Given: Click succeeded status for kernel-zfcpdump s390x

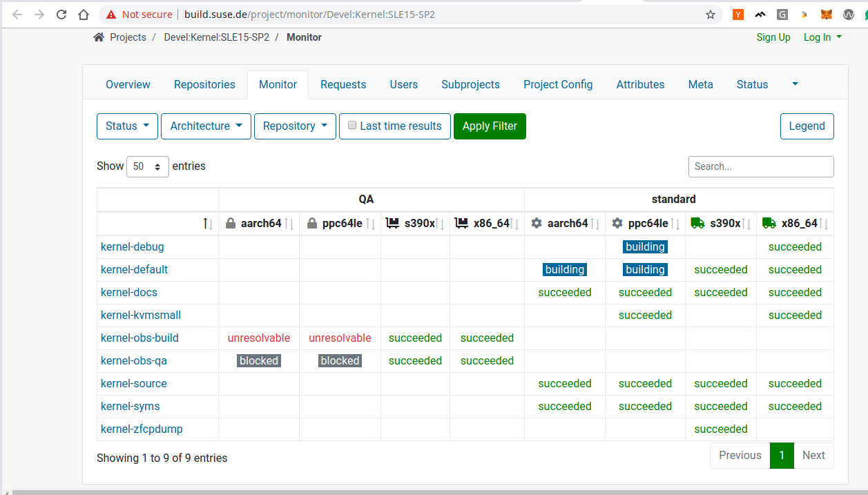Looking at the screenshot, I should pos(721,429).
